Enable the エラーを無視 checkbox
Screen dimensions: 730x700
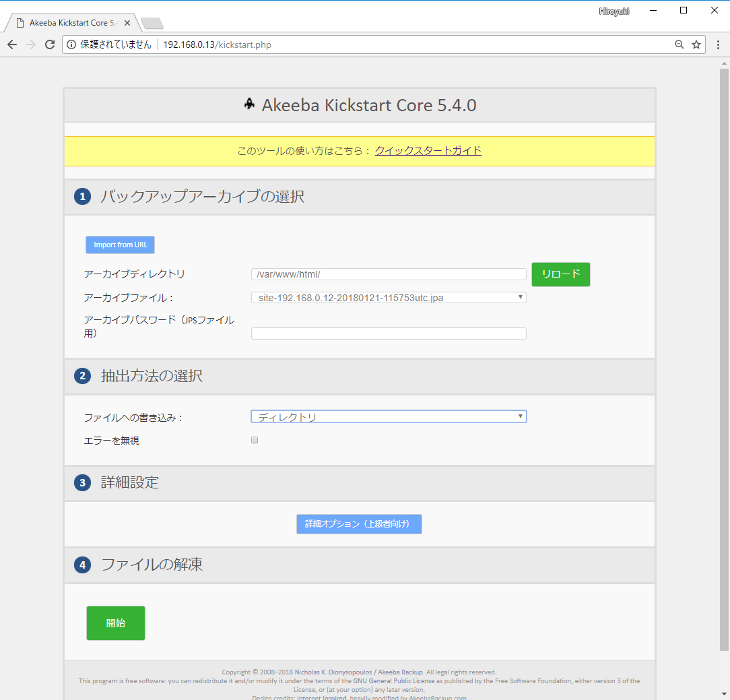click(x=255, y=440)
